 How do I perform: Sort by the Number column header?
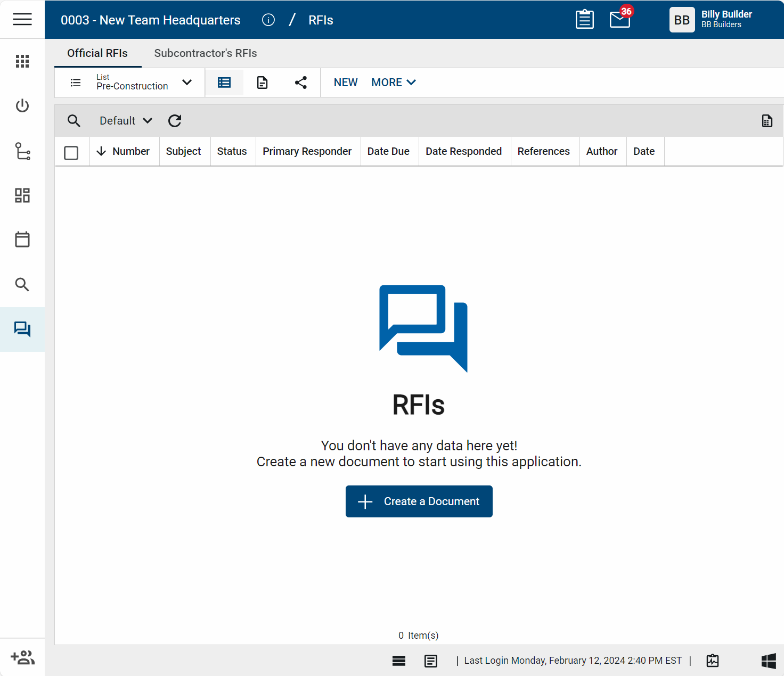(x=130, y=152)
